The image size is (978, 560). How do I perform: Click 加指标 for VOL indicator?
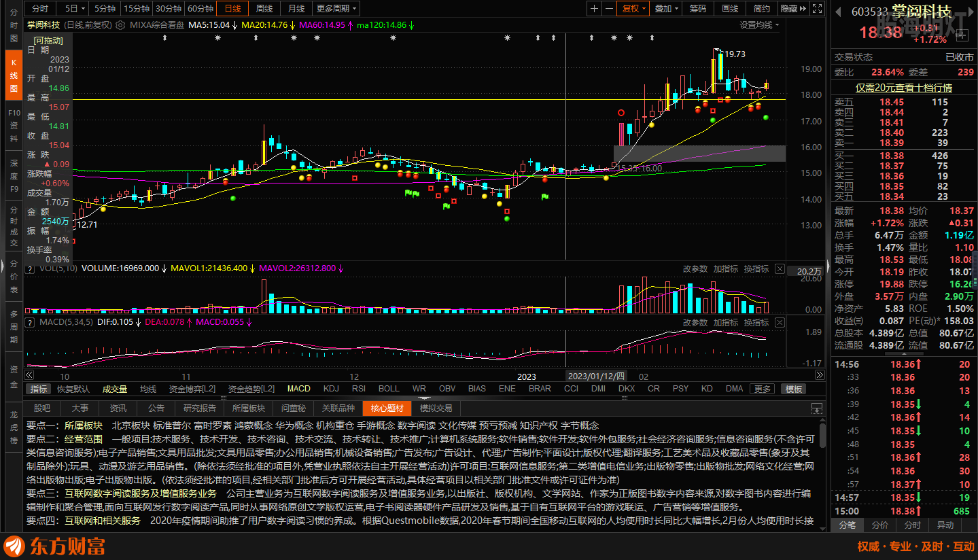click(x=726, y=269)
